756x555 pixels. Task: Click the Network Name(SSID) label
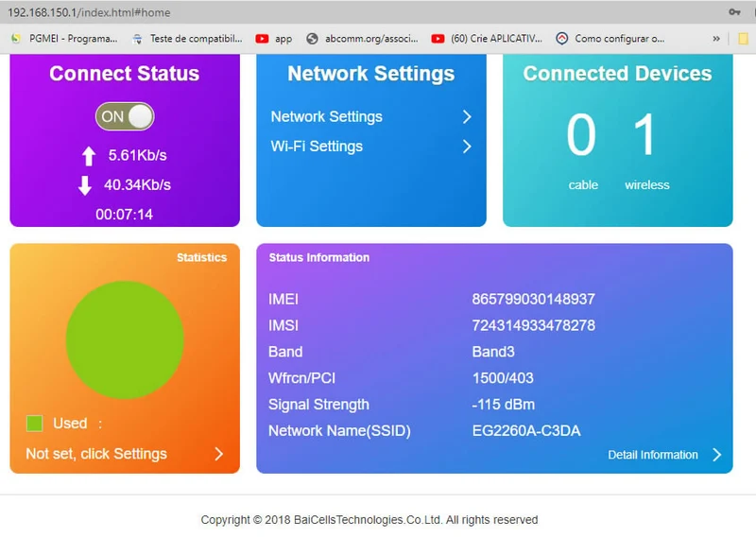(339, 430)
